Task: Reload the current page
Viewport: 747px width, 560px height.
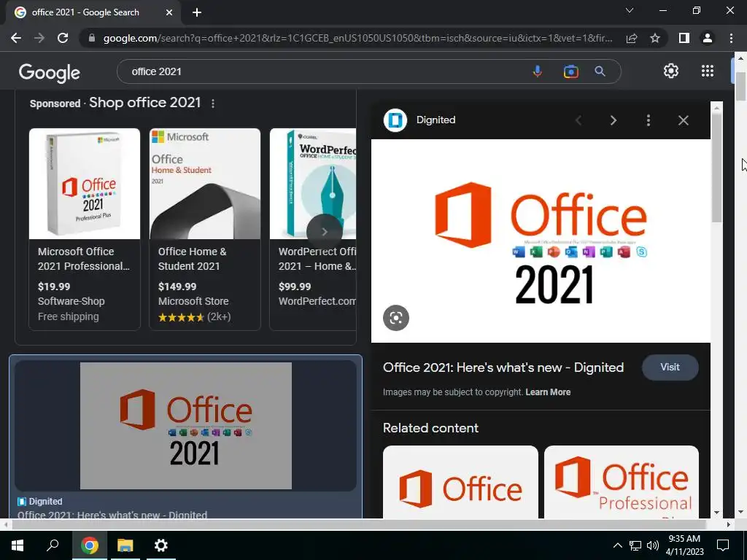Action: pyautogui.click(x=63, y=38)
